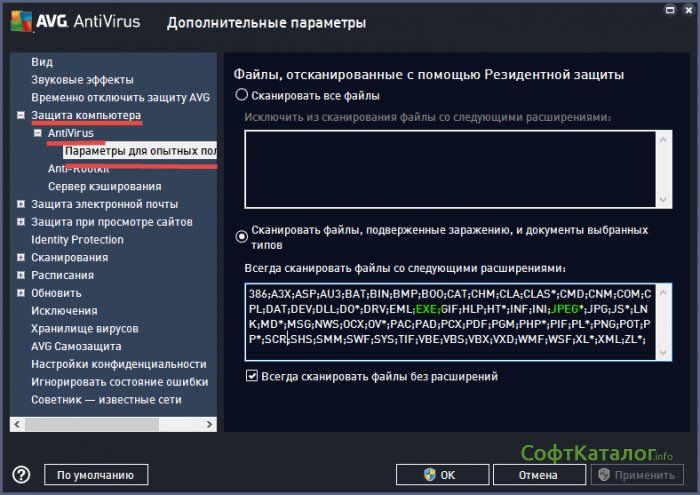This screenshot has width=700, height=495.
Task: Collapse the Защита компьютера tree node
Action: pyautogui.click(x=21, y=116)
